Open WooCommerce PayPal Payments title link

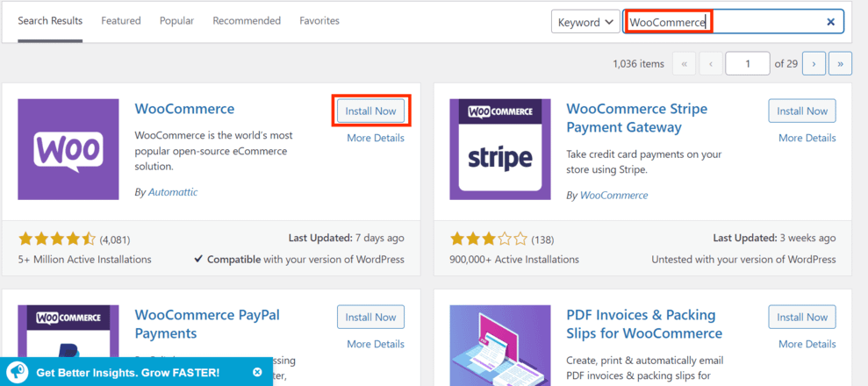pyautogui.click(x=207, y=325)
